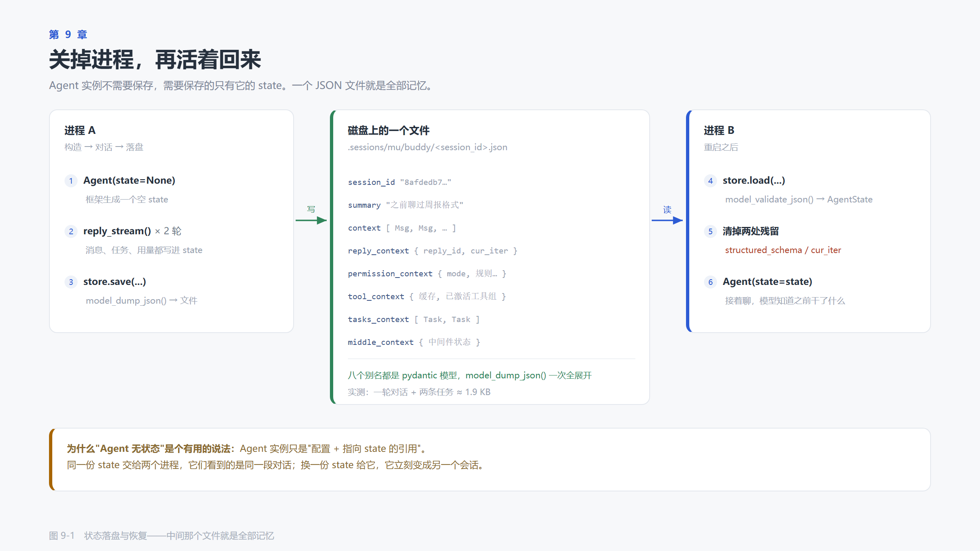Viewport: 980px width, 551px height.
Task: Click 'store.save(...)' in process A
Action: (115, 282)
